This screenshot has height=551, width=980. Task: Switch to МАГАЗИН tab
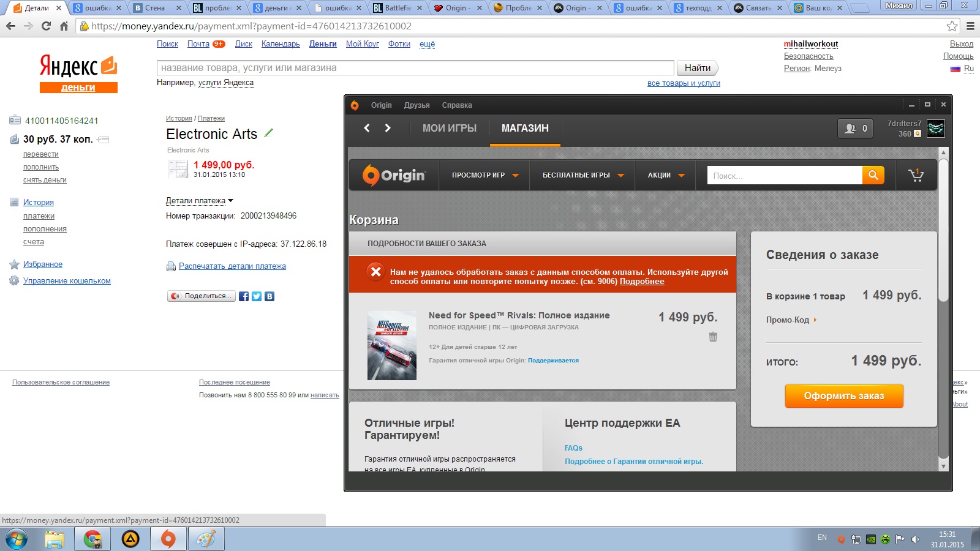click(x=525, y=128)
